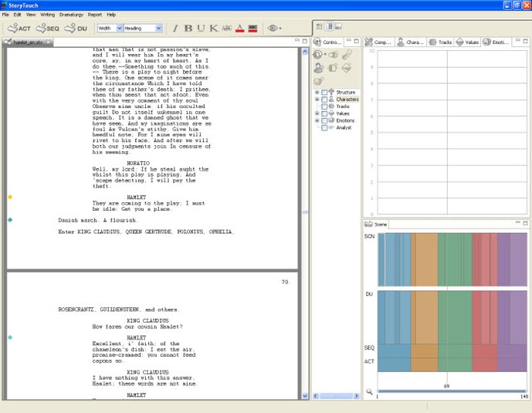The image size is (532, 413).
Task: Click the track control icon
Action: [x=333, y=68]
